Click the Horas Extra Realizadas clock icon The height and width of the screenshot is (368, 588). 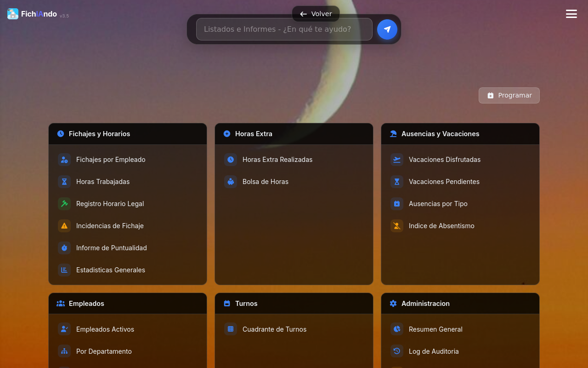[231, 160]
